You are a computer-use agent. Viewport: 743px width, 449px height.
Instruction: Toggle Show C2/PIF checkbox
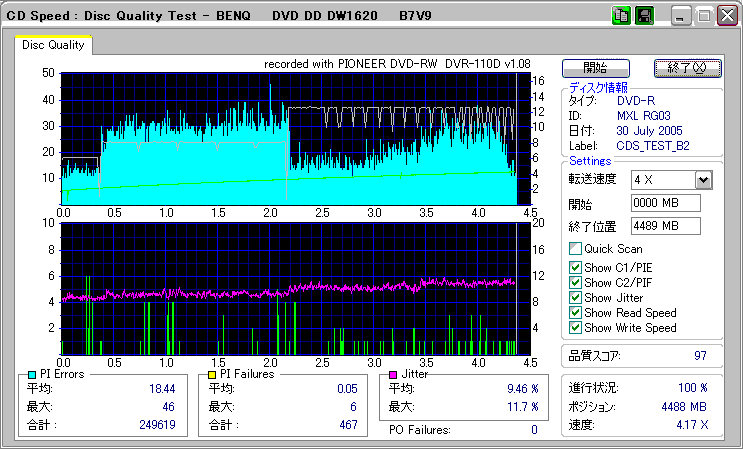pyautogui.click(x=575, y=282)
